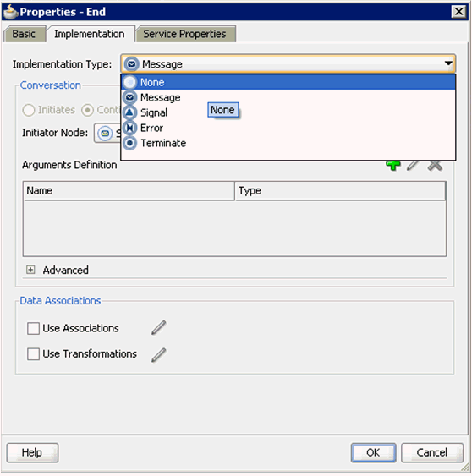The width and height of the screenshot is (472, 476).
Task: Click the envelope icon beside Message option
Action: pos(129,97)
